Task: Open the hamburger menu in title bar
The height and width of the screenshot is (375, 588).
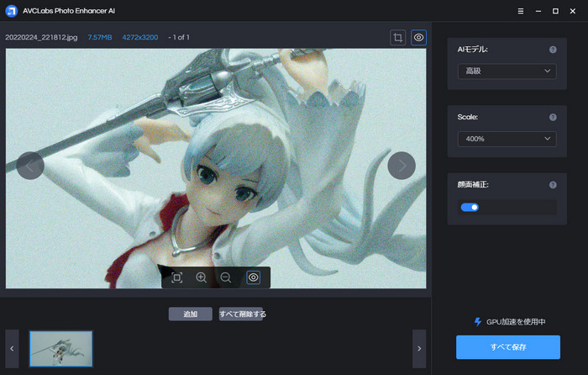Action: point(521,11)
